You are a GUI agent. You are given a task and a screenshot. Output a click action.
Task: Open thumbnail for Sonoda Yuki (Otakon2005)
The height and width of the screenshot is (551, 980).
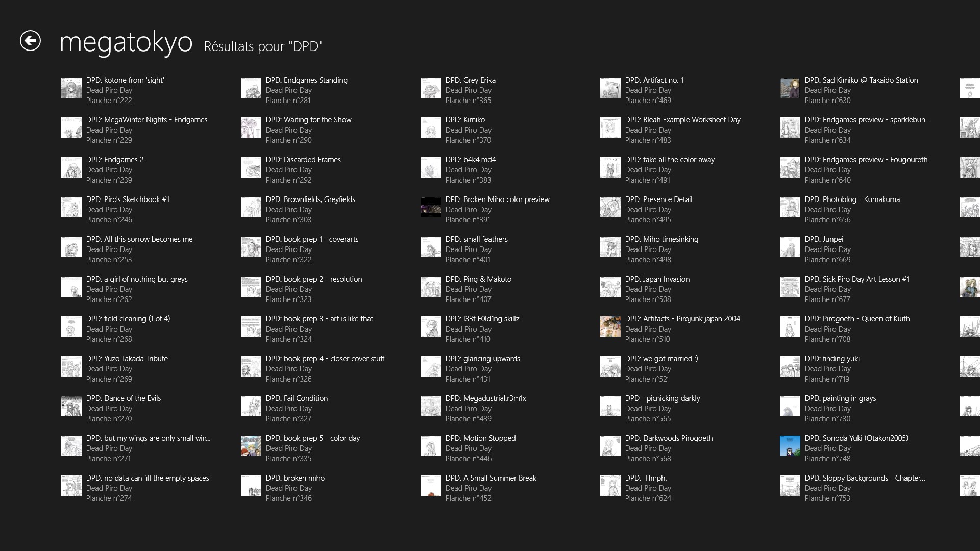pos(790,446)
